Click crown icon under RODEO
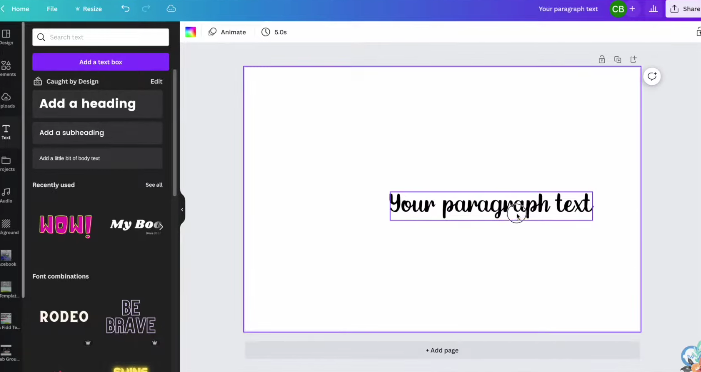This screenshot has height=372, width=701. tap(88, 343)
